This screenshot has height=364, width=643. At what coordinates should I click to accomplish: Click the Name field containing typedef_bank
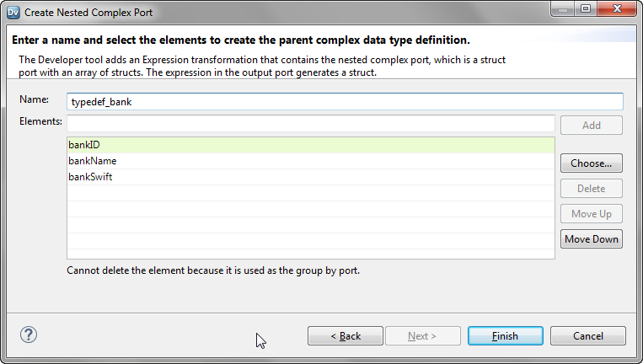click(346, 102)
